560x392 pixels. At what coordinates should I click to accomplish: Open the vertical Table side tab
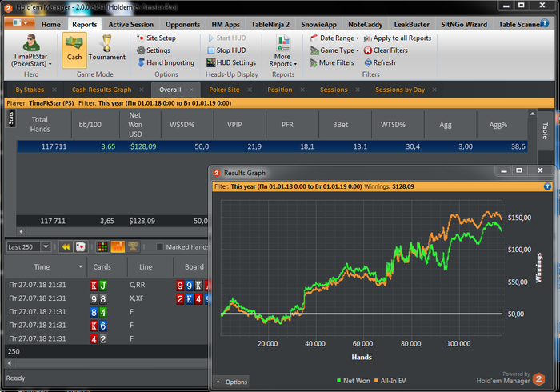click(545, 130)
